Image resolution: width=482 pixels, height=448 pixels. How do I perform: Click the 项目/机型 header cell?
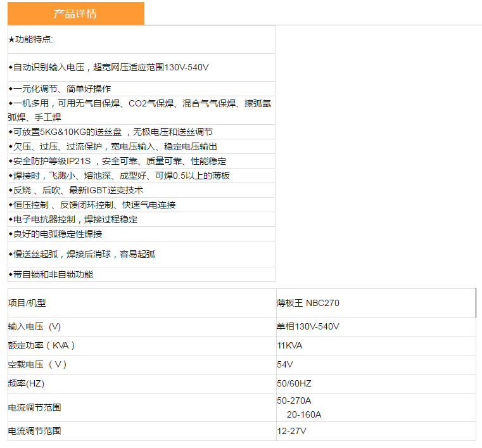pos(142,303)
